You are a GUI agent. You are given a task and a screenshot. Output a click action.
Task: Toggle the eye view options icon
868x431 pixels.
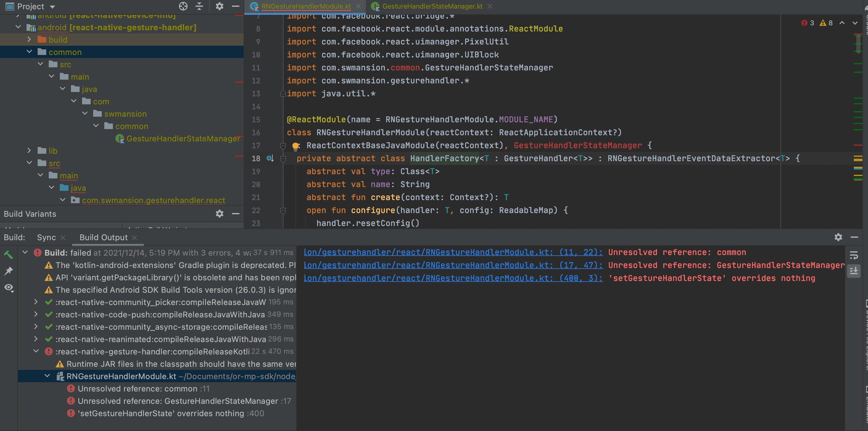coord(8,288)
